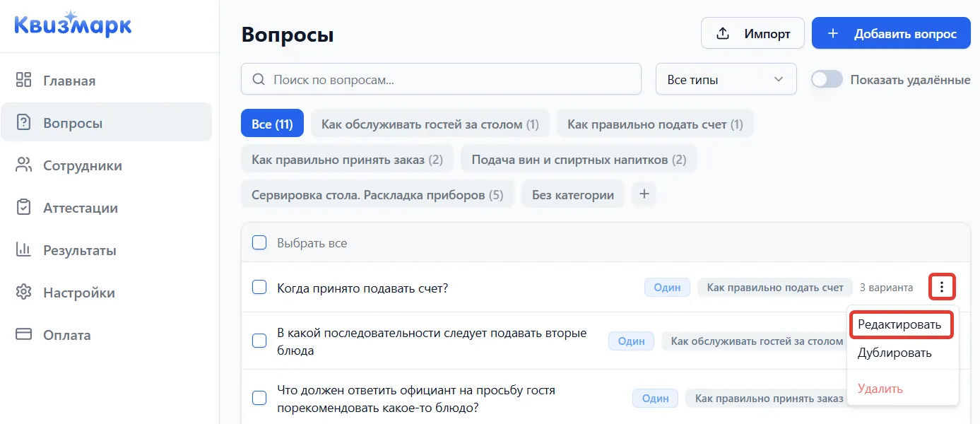Viewport: 980px width, 424px height.
Task: Click the Результаты bar chart icon
Action: pos(24,249)
